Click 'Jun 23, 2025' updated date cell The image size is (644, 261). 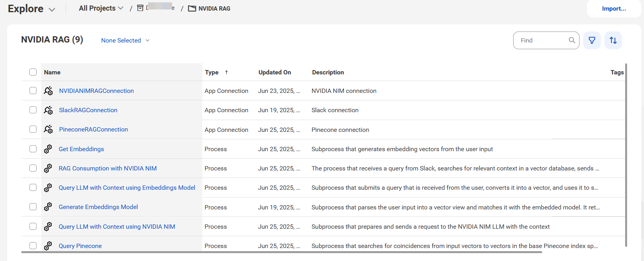click(279, 91)
